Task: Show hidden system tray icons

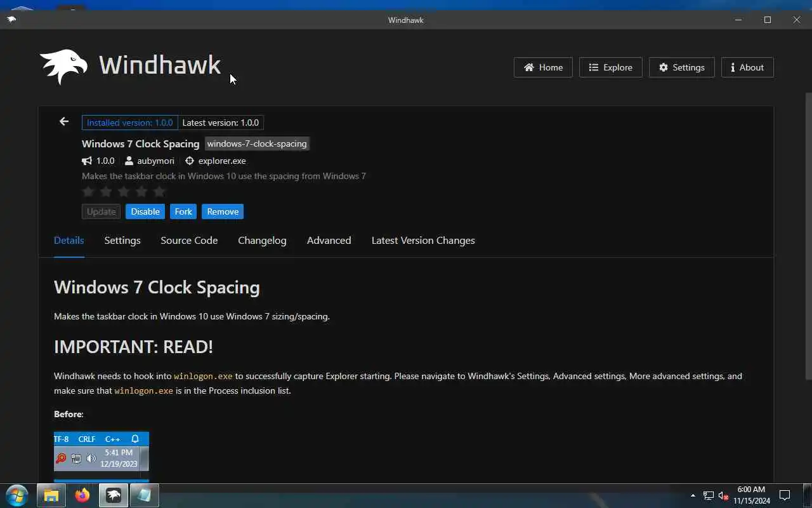Action: click(693, 495)
